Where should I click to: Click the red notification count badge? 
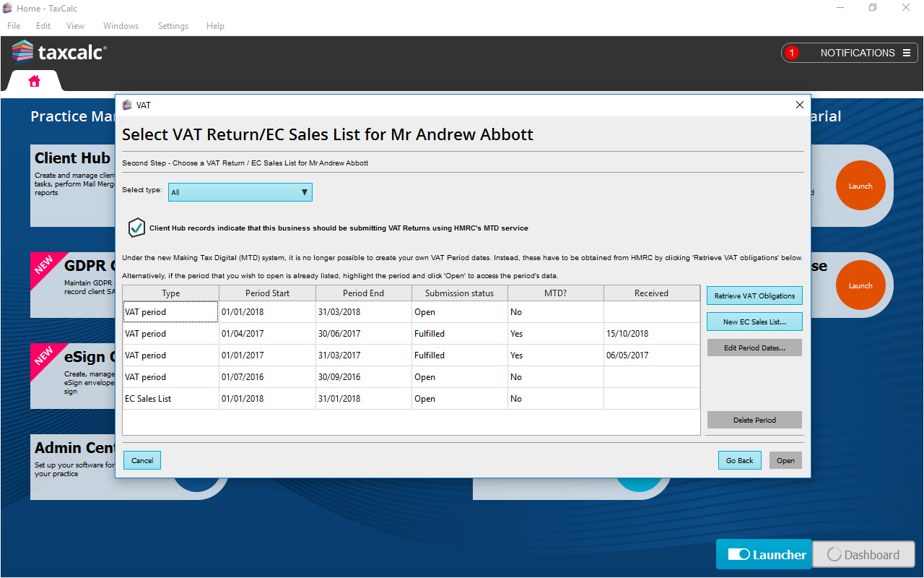pos(792,53)
